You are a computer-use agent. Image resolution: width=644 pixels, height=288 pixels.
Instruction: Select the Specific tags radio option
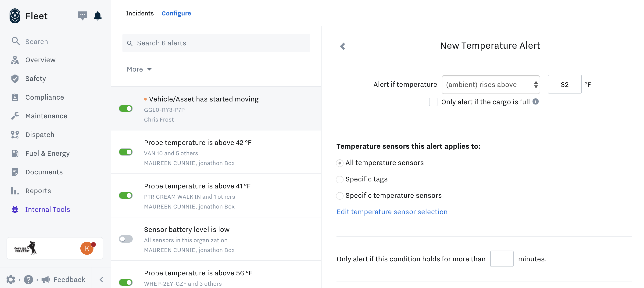(340, 179)
